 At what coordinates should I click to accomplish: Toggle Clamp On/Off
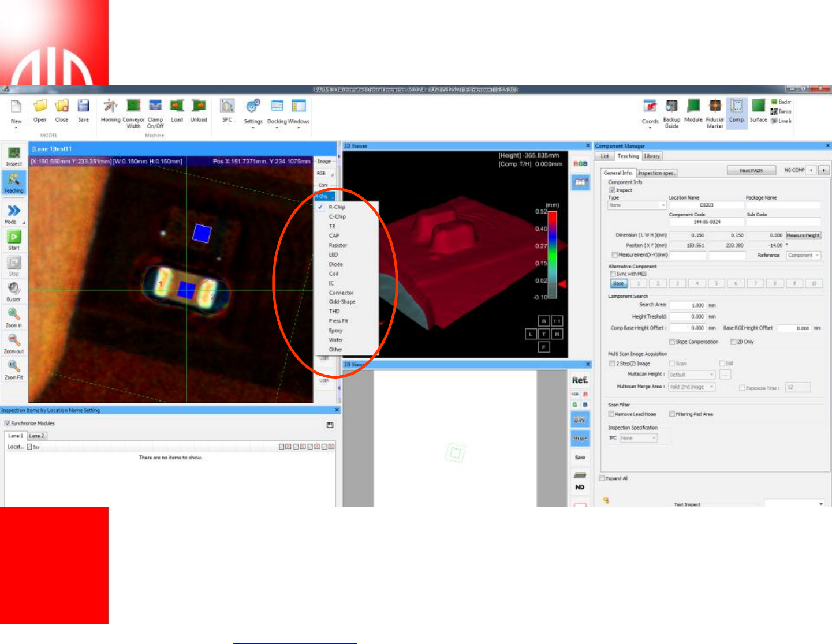(155, 106)
